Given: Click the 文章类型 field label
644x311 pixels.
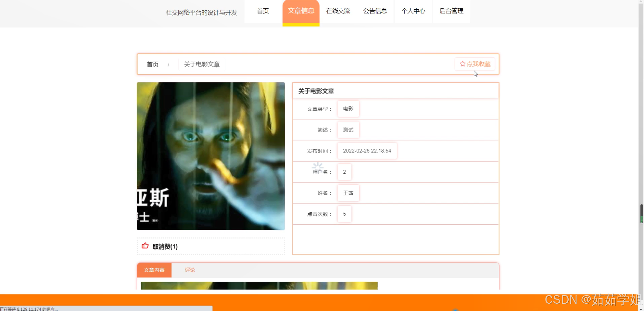Looking at the screenshot, I should [x=319, y=109].
